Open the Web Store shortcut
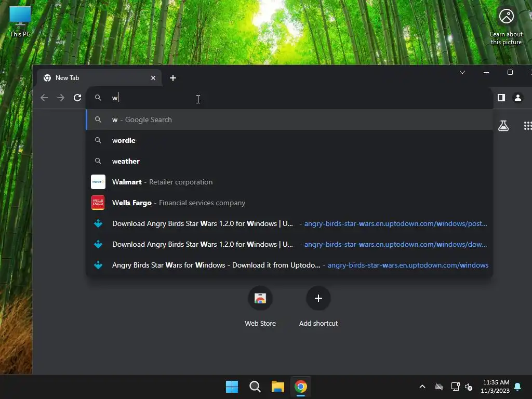Image resolution: width=532 pixels, height=399 pixels. coord(260,307)
